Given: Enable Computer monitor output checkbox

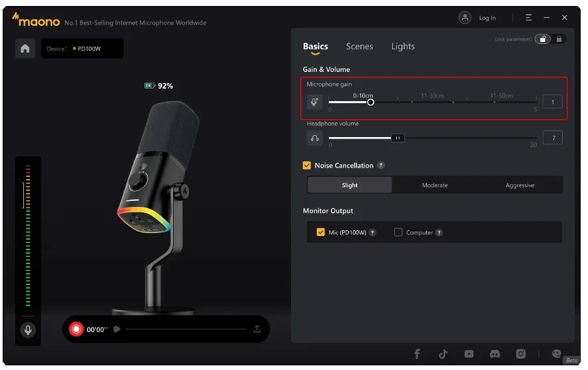Looking at the screenshot, I should (398, 232).
